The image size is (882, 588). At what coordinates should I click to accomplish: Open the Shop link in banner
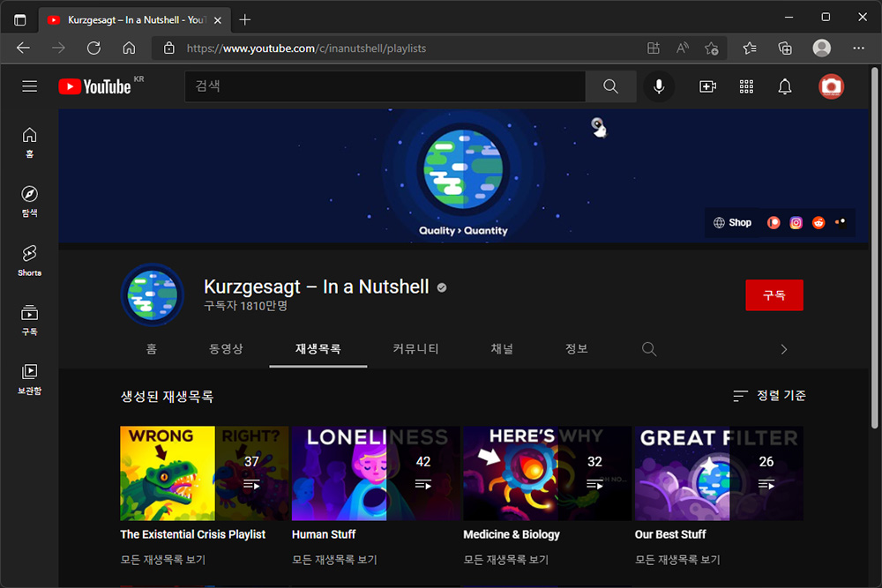732,223
